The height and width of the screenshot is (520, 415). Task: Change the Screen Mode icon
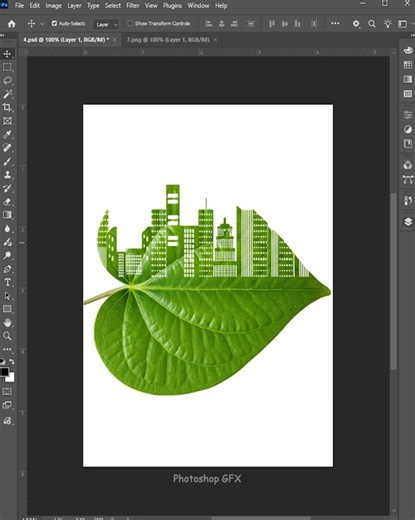point(7,405)
